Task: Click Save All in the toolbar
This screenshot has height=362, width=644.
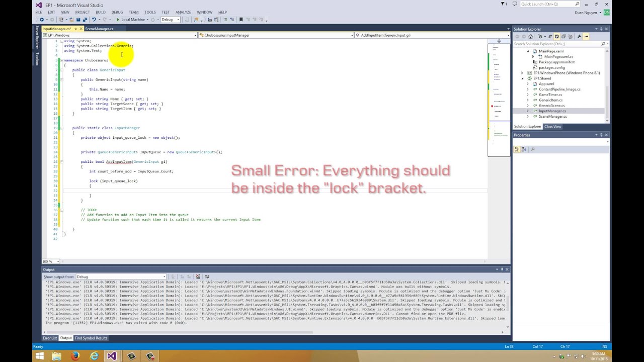Action: [x=85, y=20]
